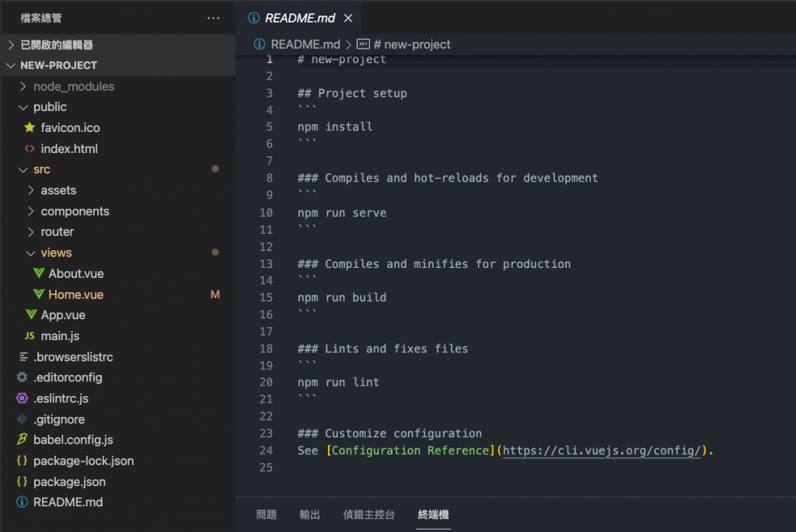Open Home.vue in the file tree
The width and height of the screenshot is (796, 532).
pos(75,294)
